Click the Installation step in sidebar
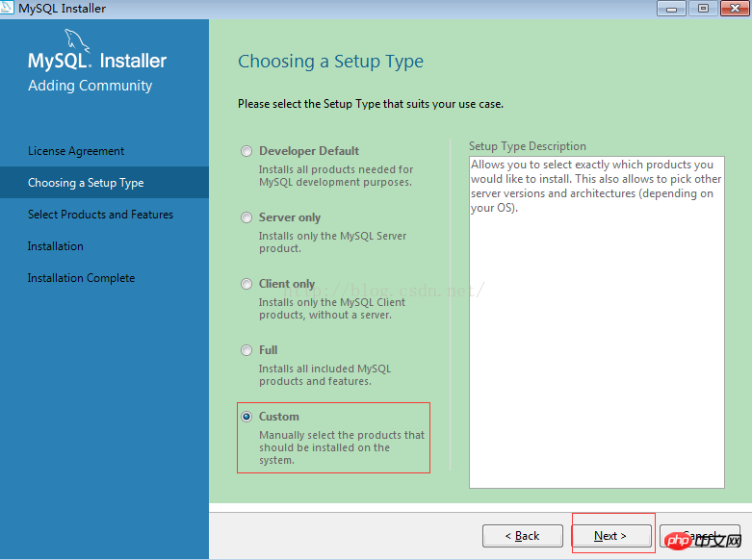 point(55,246)
